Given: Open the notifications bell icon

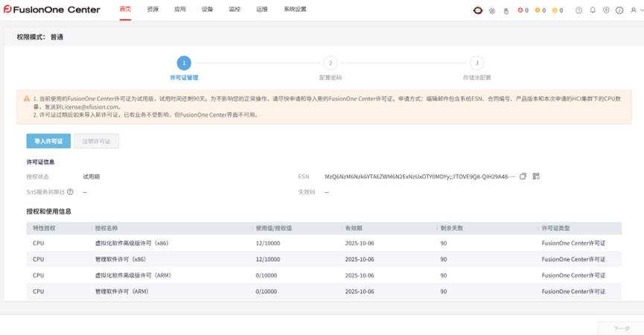Looking at the screenshot, I should (593, 10).
